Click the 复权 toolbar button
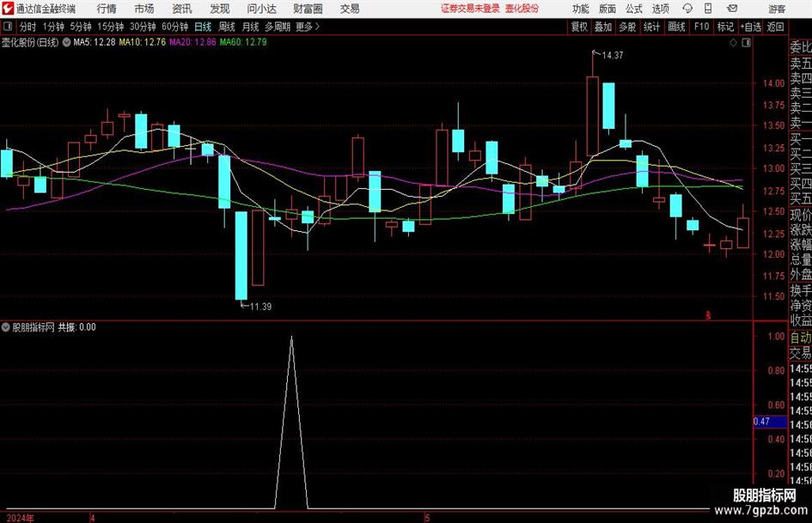The width and height of the screenshot is (812, 523). 579,27
